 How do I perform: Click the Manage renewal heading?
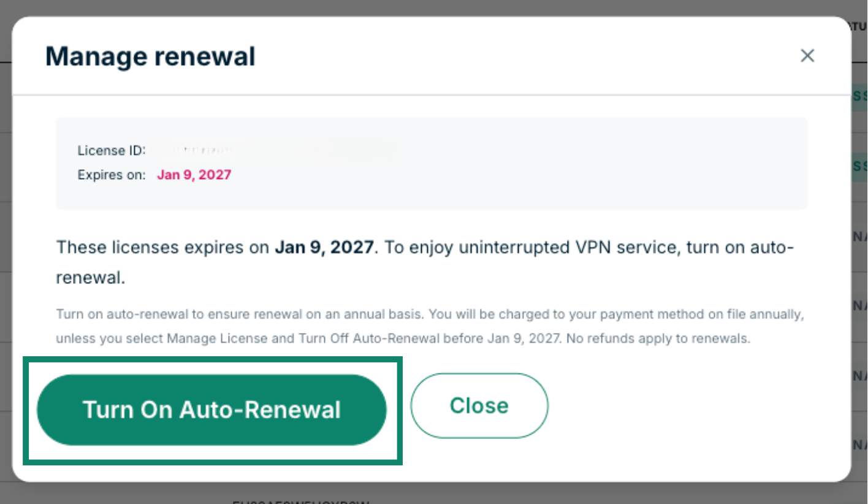pyautogui.click(x=150, y=56)
